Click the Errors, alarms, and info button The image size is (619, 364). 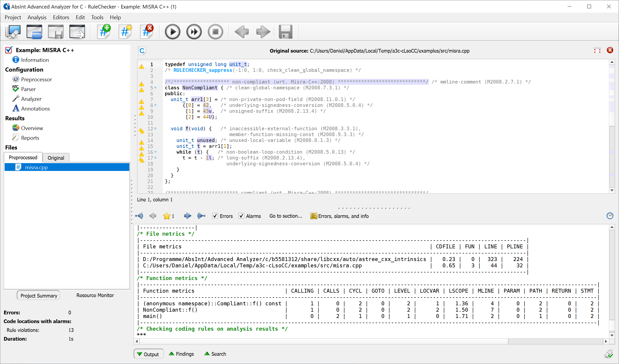coord(340,216)
